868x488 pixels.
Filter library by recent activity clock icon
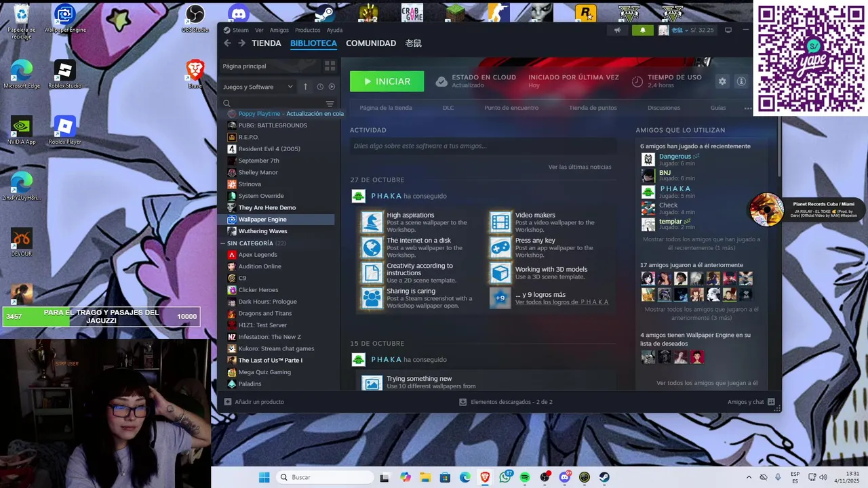tap(320, 87)
